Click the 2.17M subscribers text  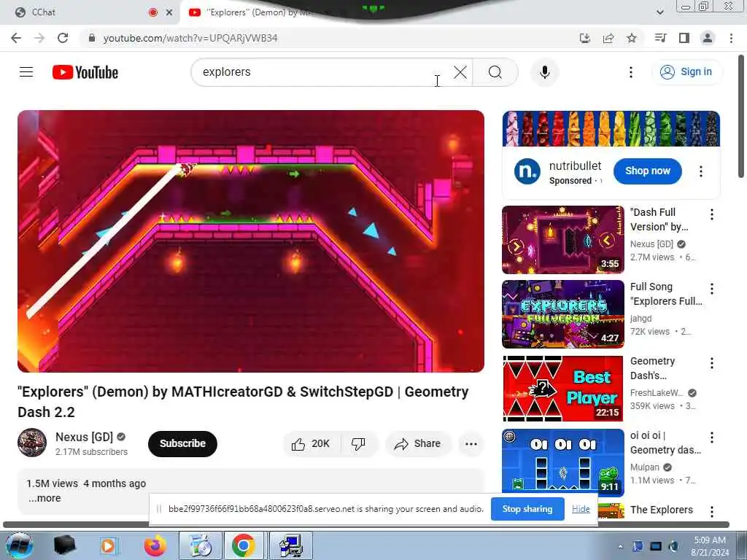click(x=91, y=452)
